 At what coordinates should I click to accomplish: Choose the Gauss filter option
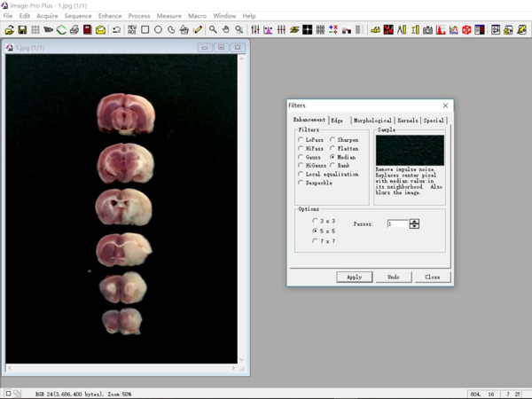[x=301, y=157]
